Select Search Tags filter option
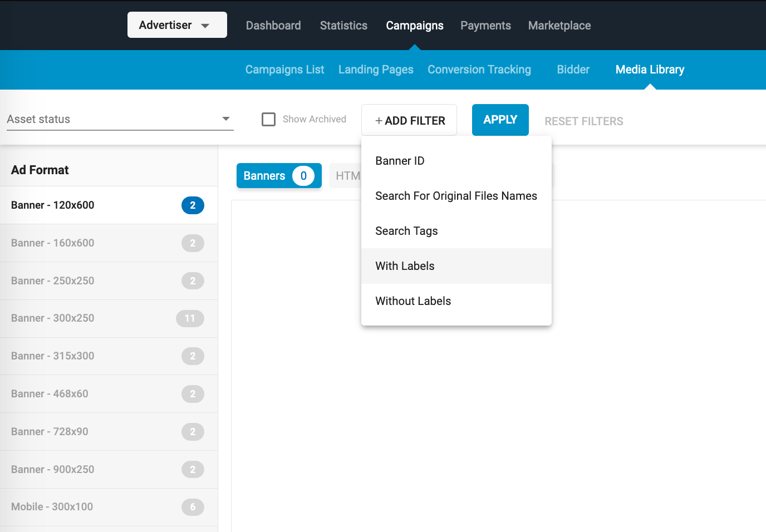 click(406, 231)
